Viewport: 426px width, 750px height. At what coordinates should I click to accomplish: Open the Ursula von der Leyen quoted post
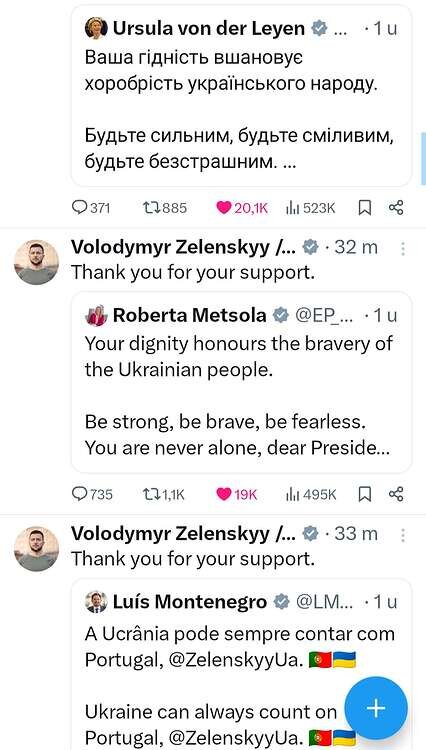(241, 96)
